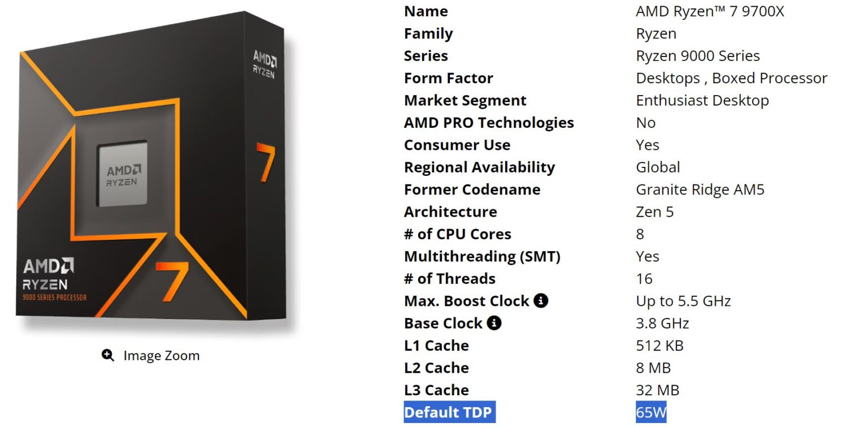Select the Zen 5 architecture value
Image resolution: width=868 pixels, height=427 pixels.
point(654,212)
